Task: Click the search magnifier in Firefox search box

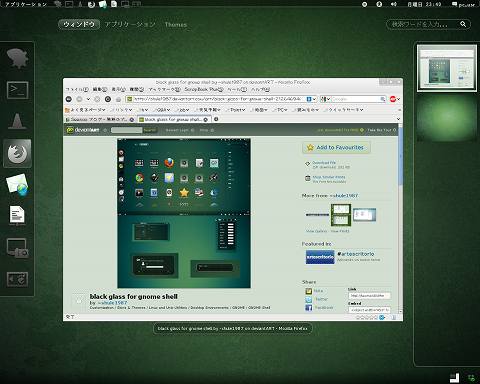Action: [x=383, y=99]
